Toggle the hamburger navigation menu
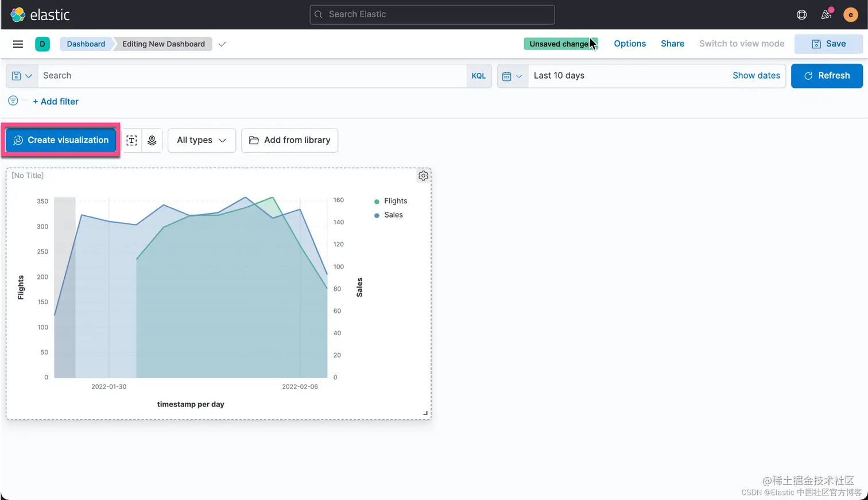Screen dimensions: 868x500 (x=18, y=44)
